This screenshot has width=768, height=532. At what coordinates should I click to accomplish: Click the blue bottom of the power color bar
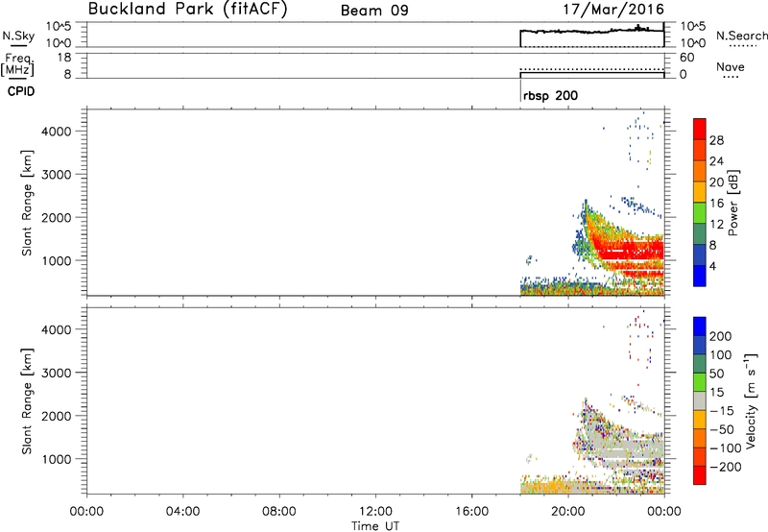pos(700,276)
